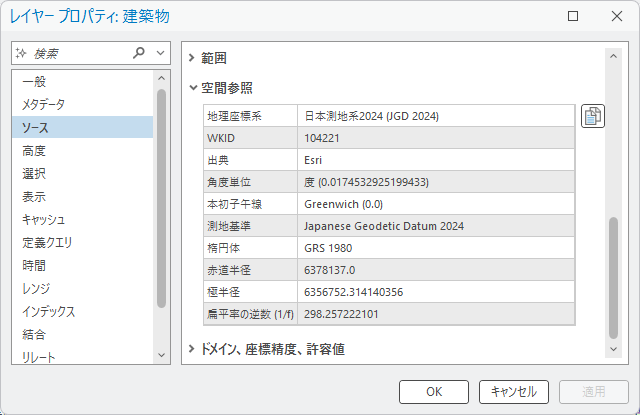Go to the キャッシュ page
The height and width of the screenshot is (415, 640).
click(x=44, y=219)
